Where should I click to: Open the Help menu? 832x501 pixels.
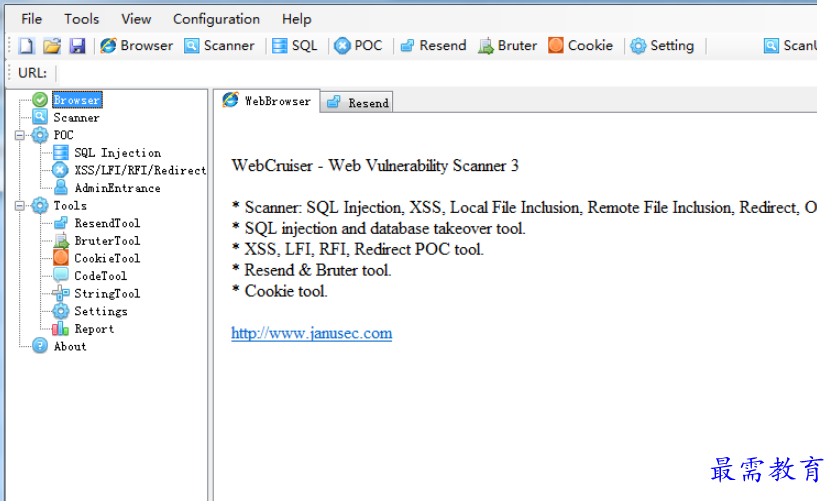pos(296,19)
